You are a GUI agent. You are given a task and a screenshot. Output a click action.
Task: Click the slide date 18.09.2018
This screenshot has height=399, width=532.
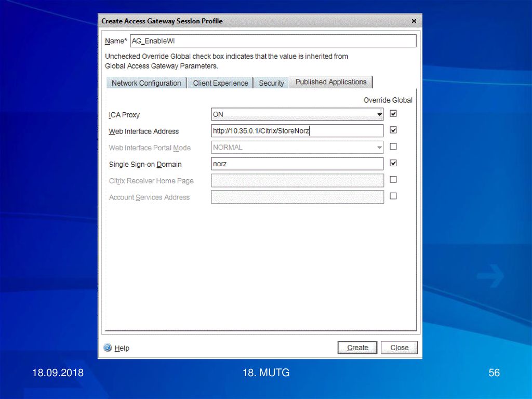[x=58, y=373]
